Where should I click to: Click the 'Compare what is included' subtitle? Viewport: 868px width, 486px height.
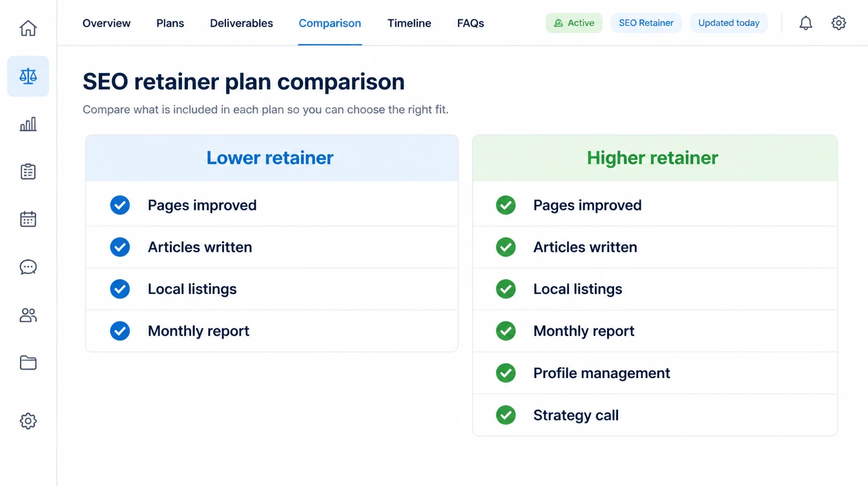265,110
